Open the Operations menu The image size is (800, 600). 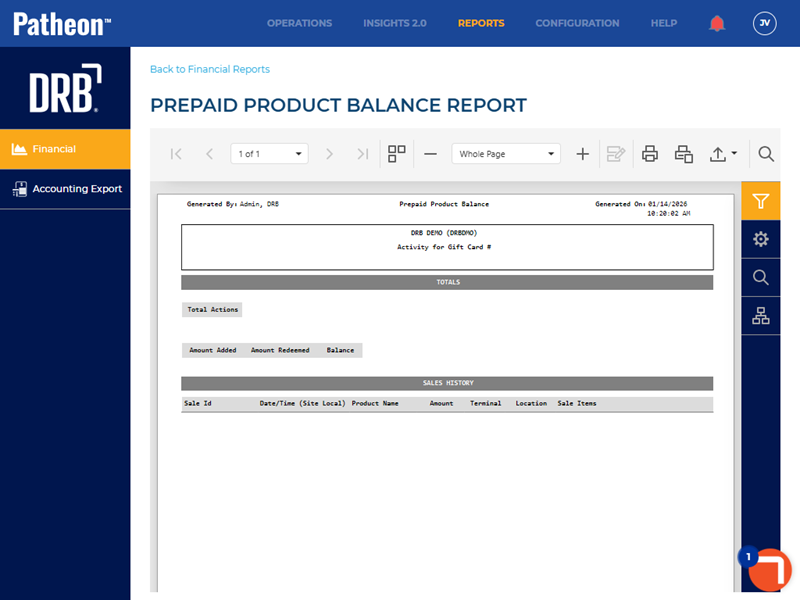(299, 23)
